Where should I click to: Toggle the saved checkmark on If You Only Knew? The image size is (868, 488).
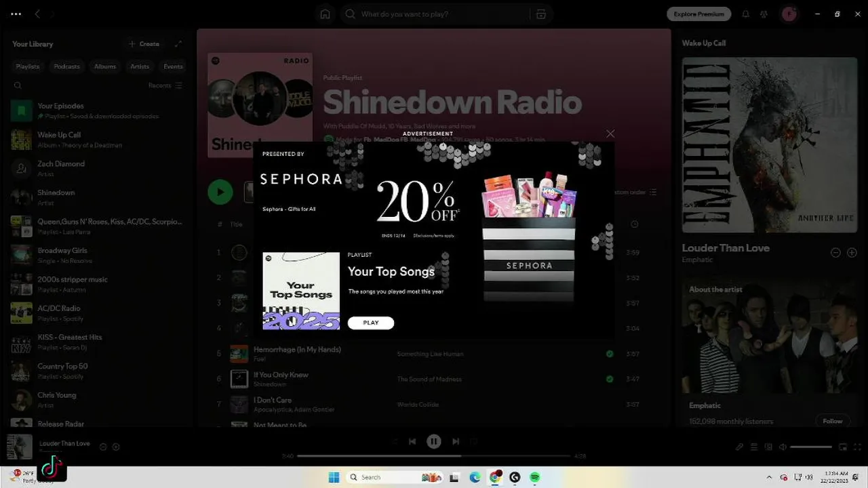point(610,379)
